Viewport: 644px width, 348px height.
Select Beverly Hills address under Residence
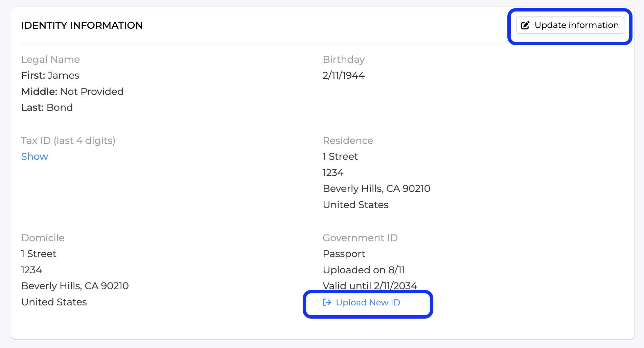[x=376, y=189]
